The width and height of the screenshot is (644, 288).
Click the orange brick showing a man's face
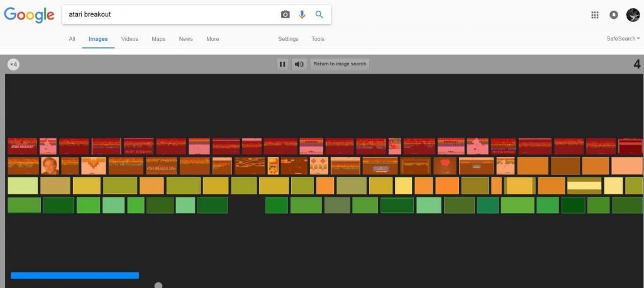click(x=50, y=166)
